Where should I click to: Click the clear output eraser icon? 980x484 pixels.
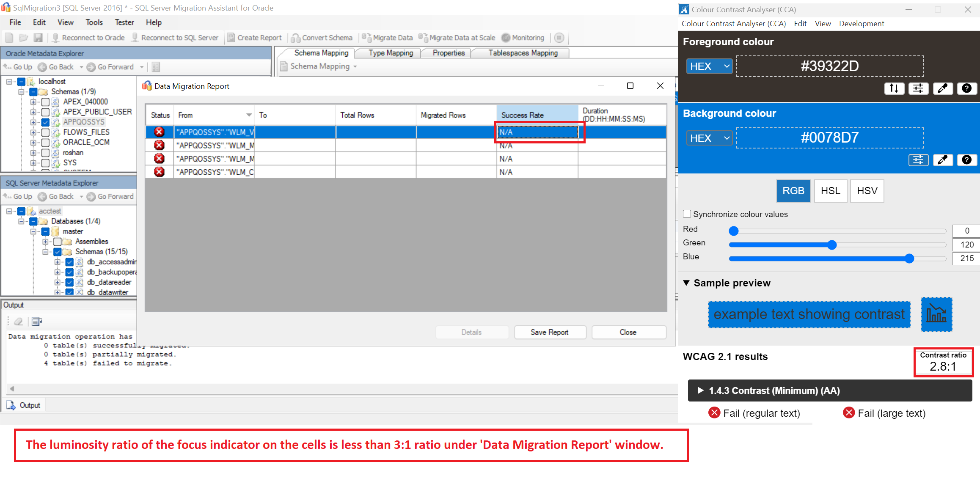pyautogui.click(x=18, y=322)
